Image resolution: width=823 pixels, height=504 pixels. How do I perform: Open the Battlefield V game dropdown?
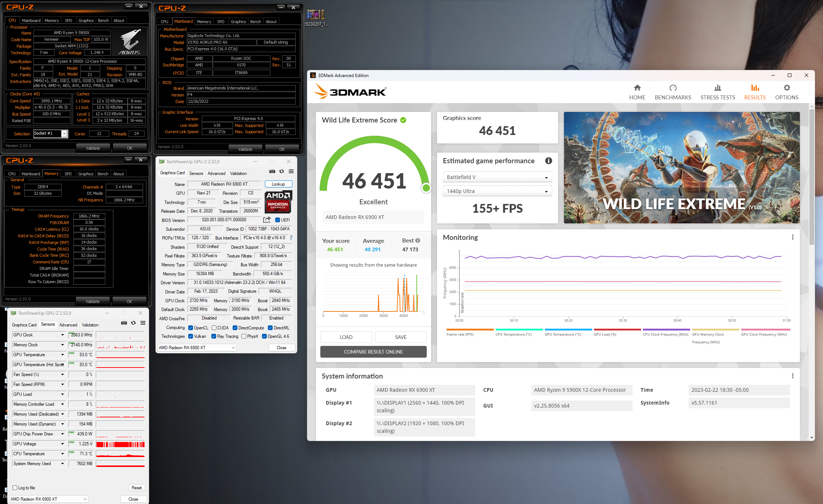497,177
